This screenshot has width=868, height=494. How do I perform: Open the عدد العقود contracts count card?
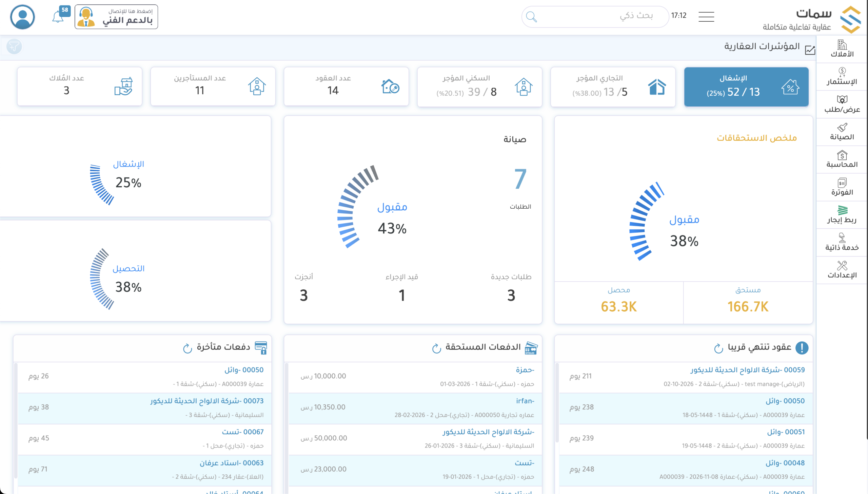346,87
